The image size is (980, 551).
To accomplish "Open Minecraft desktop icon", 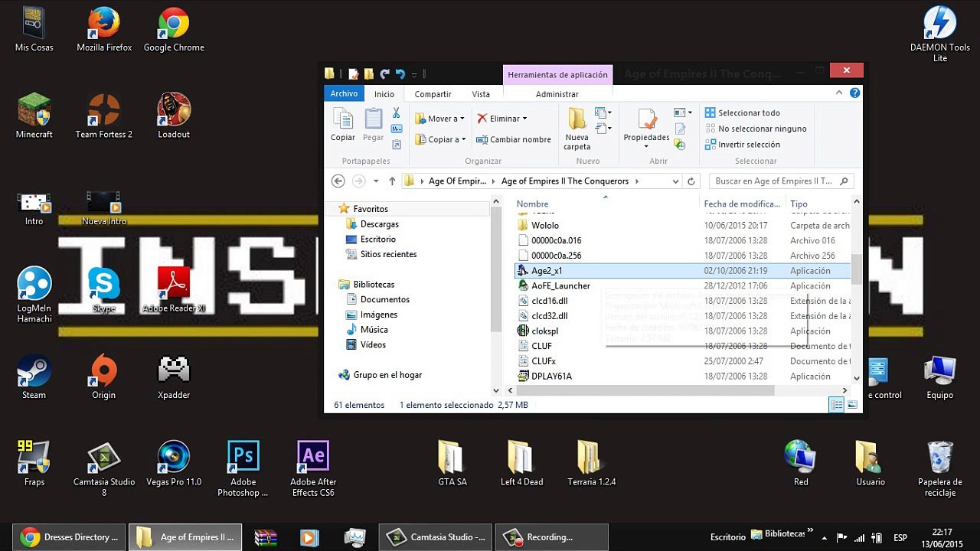I will (x=34, y=116).
